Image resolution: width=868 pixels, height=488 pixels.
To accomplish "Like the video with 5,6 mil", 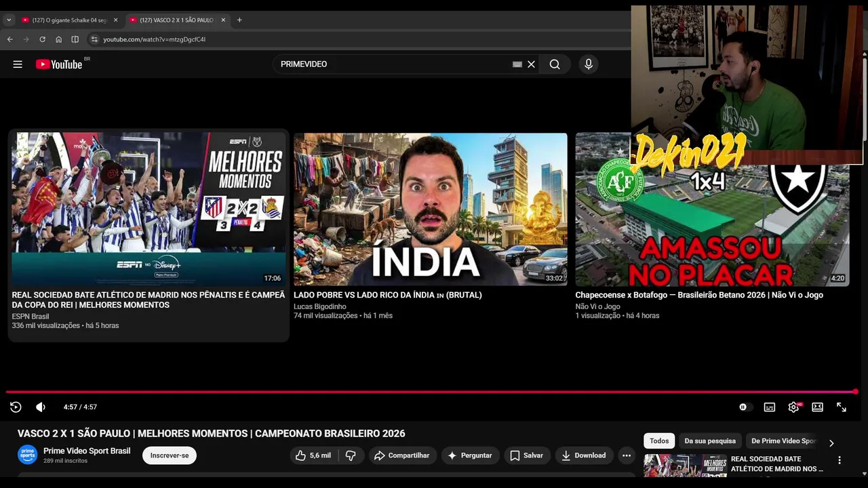I will [x=313, y=455].
